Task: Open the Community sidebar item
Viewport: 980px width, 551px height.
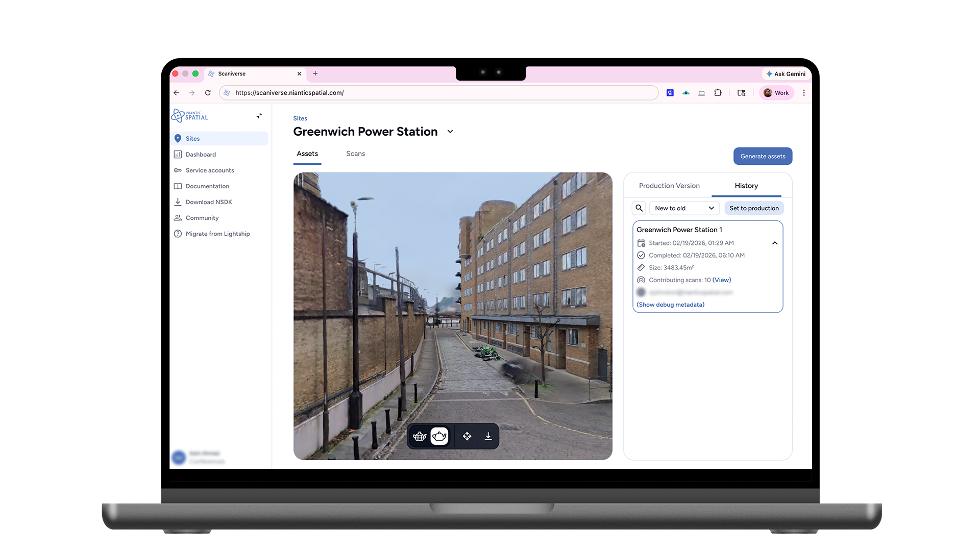Action: [202, 218]
